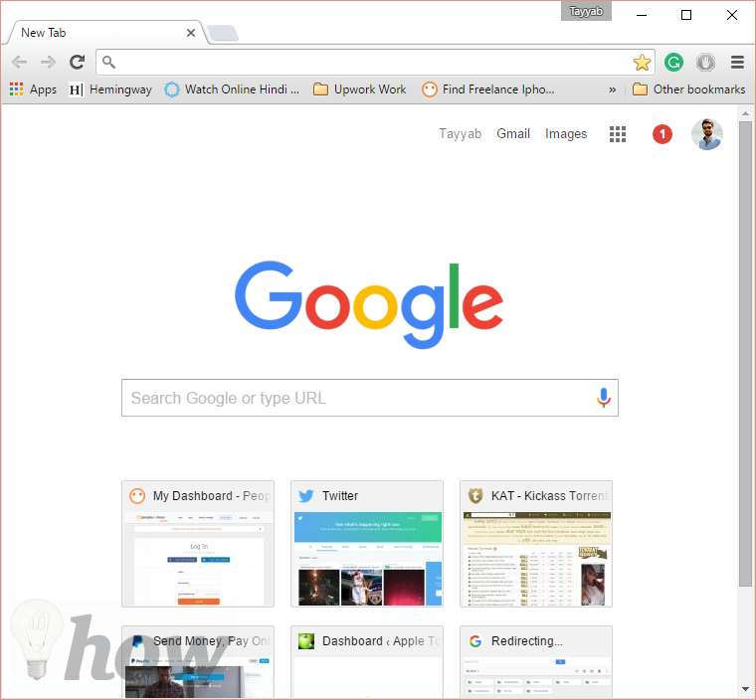The height and width of the screenshot is (700, 756).
Task: Open the KAT - Kickass Torrents thumbnail
Action: [536, 543]
